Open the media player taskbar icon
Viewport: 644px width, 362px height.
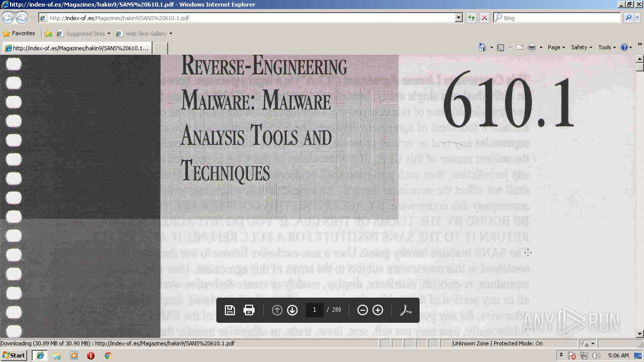(74, 355)
